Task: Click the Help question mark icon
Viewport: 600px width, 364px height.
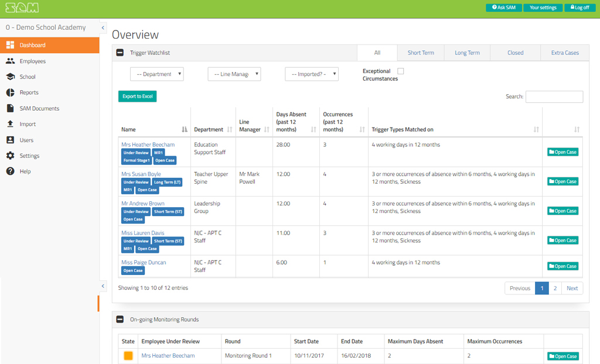Action: (x=11, y=171)
